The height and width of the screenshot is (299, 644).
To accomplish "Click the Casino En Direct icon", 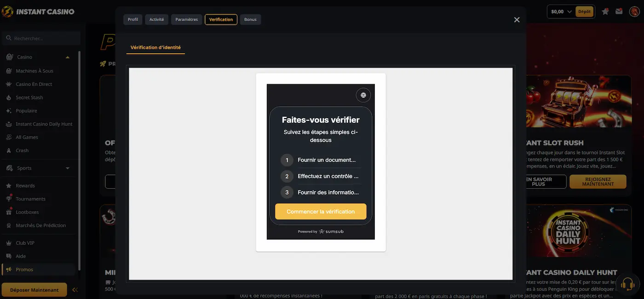I will click(9, 84).
